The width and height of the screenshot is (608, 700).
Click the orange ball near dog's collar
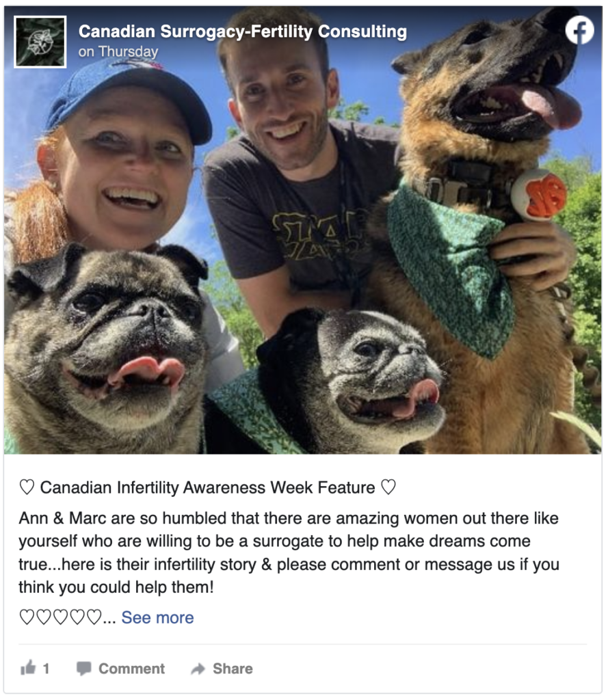click(539, 195)
